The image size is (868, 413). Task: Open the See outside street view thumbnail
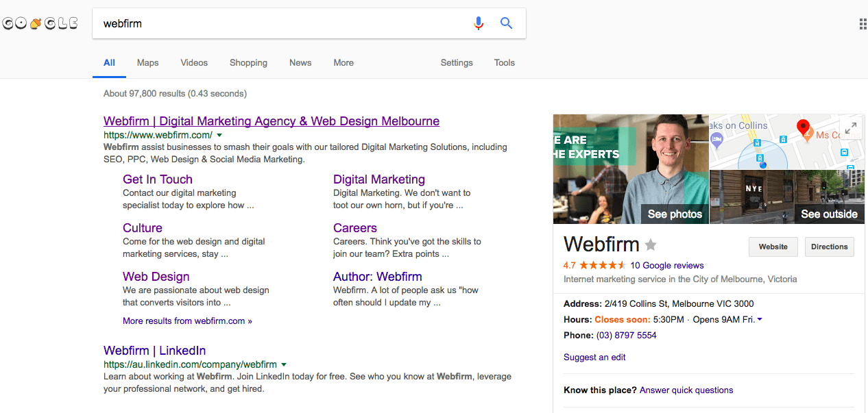click(x=787, y=197)
